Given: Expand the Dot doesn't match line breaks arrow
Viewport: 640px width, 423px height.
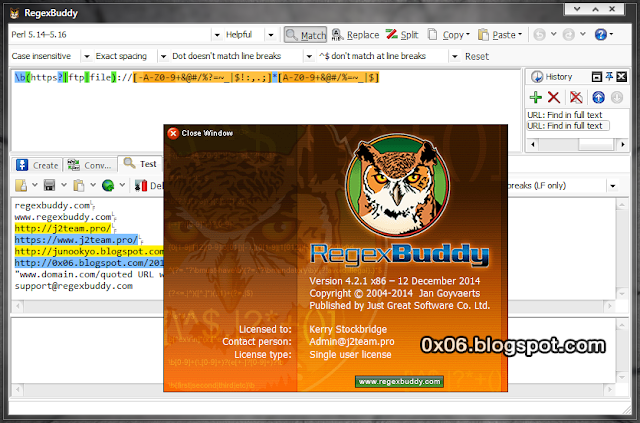Looking at the screenshot, I should 309,56.
